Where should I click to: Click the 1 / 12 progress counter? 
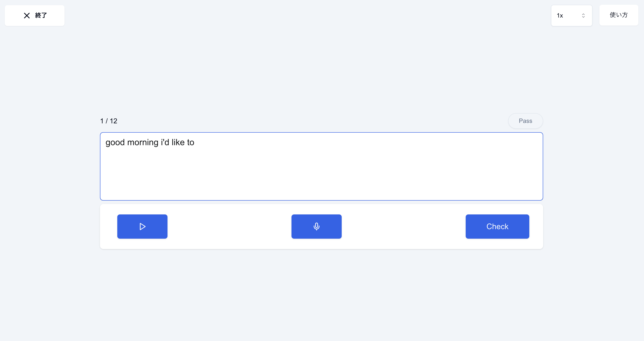point(109,121)
